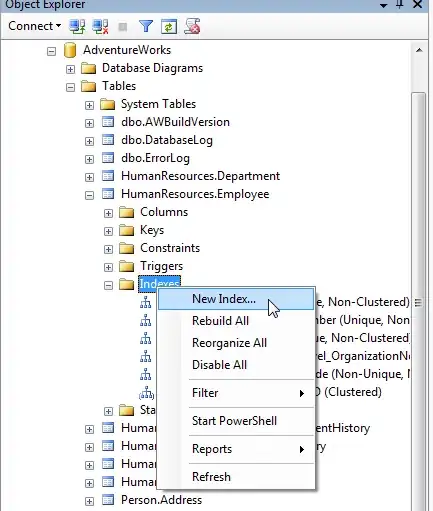Expand the Database Diagrams folder
433x511 pixels.
click(x=70, y=69)
